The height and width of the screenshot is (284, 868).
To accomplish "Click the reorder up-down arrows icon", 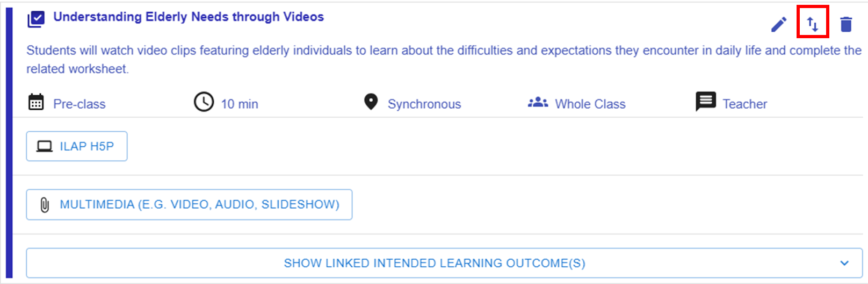I will 813,24.
